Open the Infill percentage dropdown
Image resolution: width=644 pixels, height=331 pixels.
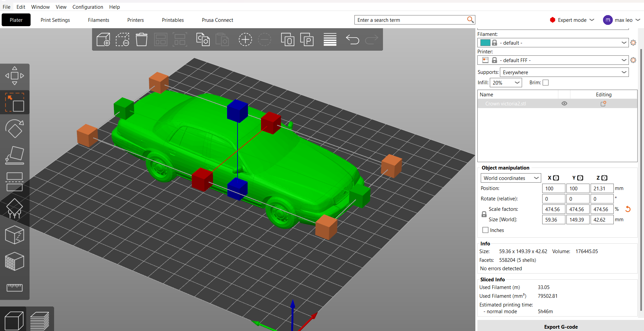tap(506, 83)
